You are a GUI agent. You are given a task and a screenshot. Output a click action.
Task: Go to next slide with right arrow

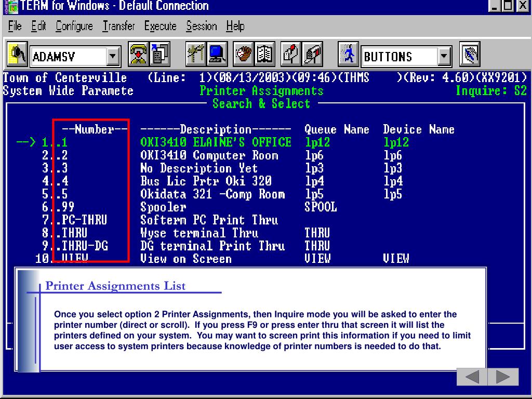503,377
